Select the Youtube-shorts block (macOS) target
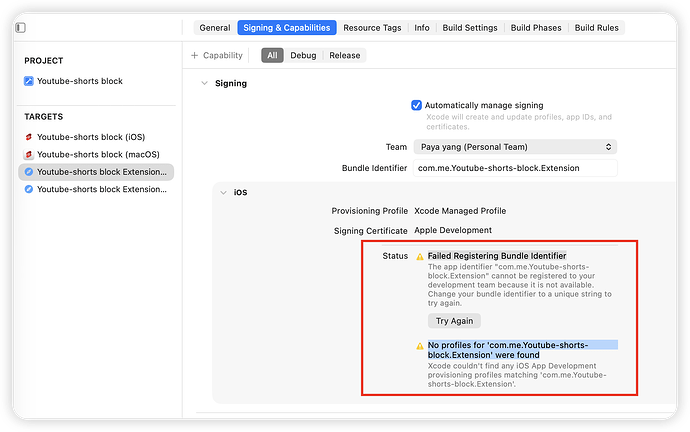Viewport: 690px width, 432px height. point(96,154)
